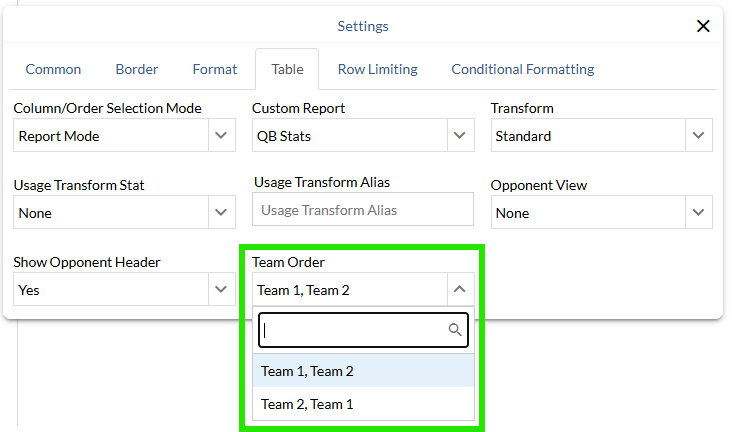Focus the Team Order search input
The height and width of the screenshot is (432, 732).
[x=350, y=330]
